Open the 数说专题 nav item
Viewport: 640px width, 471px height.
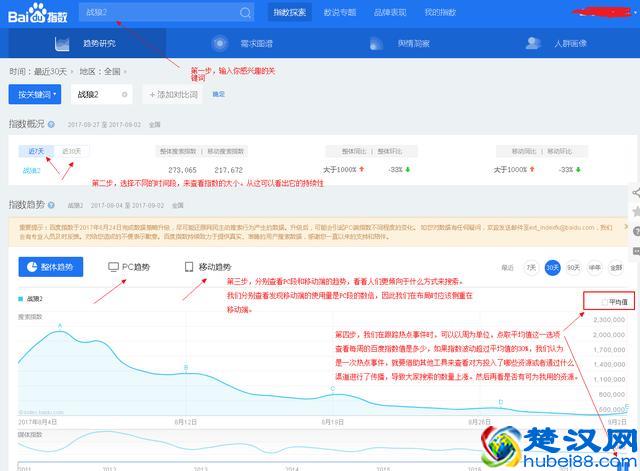pos(340,12)
